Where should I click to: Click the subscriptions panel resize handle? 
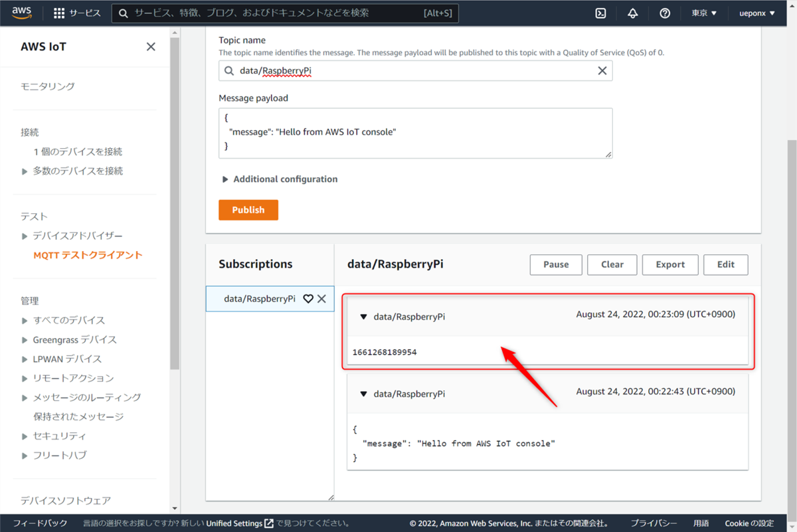pyautogui.click(x=331, y=497)
